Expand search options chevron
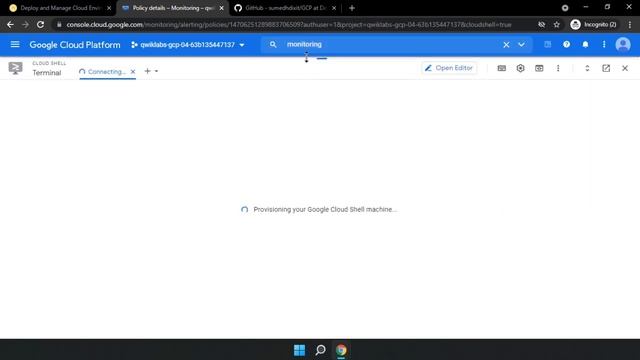640x360 pixels. tap(522, 44)
